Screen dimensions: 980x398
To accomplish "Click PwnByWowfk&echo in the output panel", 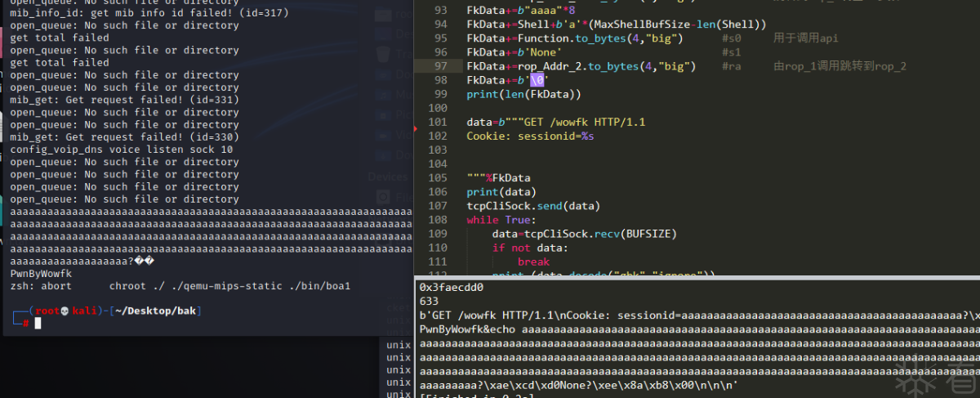I will click(468, 329).
